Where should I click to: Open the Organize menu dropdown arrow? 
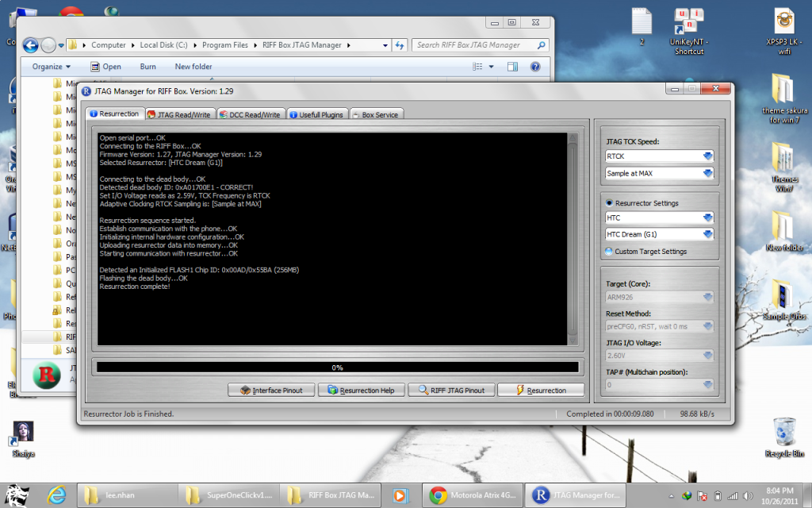(x=68, y=67)
